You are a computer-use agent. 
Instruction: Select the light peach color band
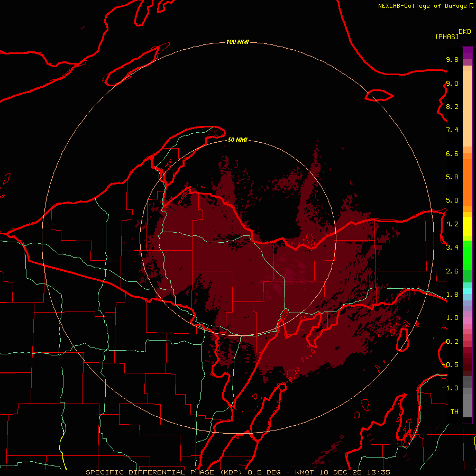[467, 108]
